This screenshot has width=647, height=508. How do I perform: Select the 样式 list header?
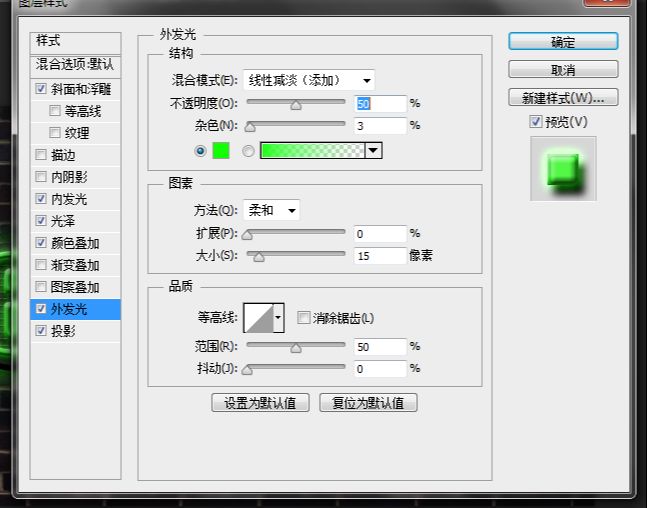76,43
